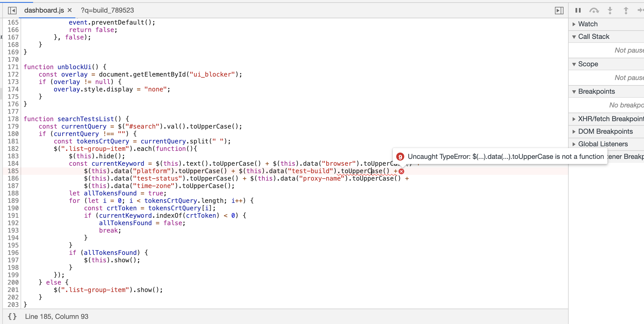The width and height of the screenshot is (644, 324).
Task: Switch to the dashboard.js tab
Action: click(44, 10)
